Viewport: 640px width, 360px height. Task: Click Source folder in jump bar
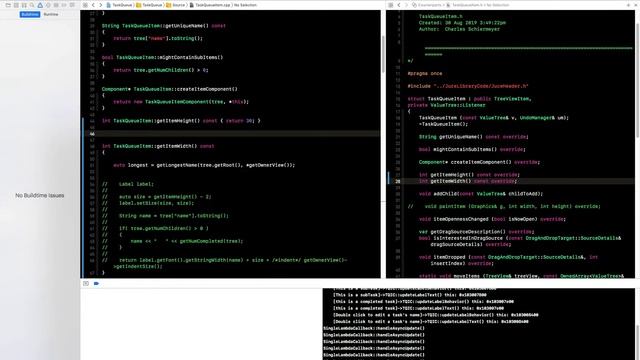pos(176,5)
